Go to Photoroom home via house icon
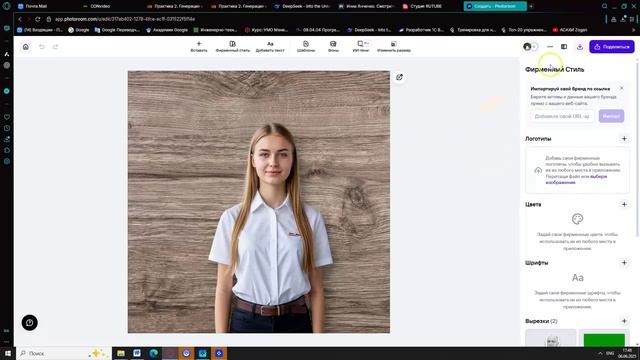This screenshot has height=360, width=640. [x=26, y=47]
